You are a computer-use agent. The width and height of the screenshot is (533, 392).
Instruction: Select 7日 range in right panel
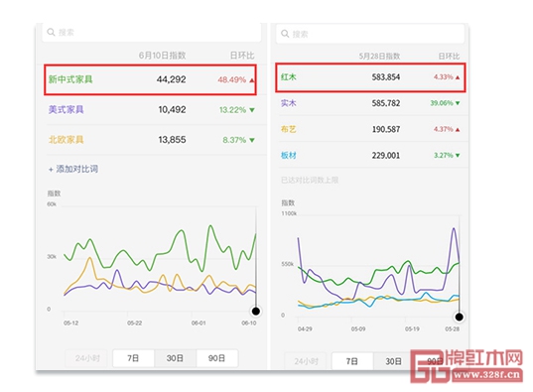click(352, 361)
